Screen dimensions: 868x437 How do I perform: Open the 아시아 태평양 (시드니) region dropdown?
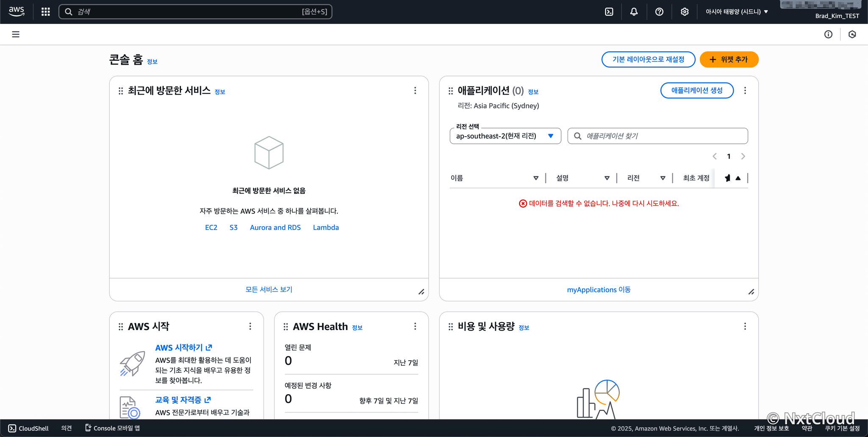click(737, 12)
